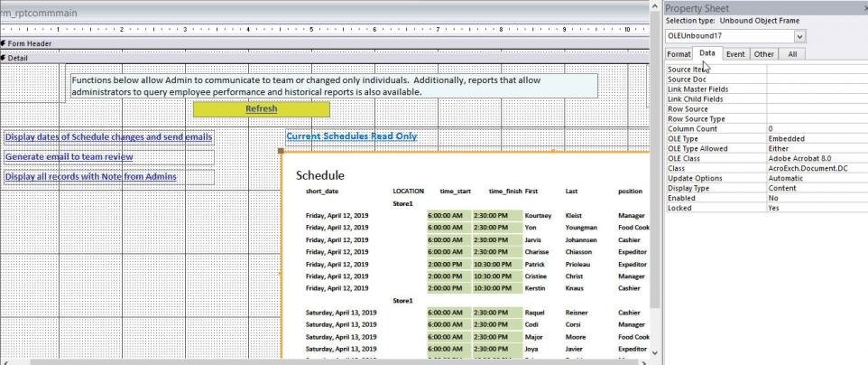Image resolution: width=868 pixels, height=365 pixels.
Task: Click the Johannsen last name cell
Action: (x=582, y=240)
